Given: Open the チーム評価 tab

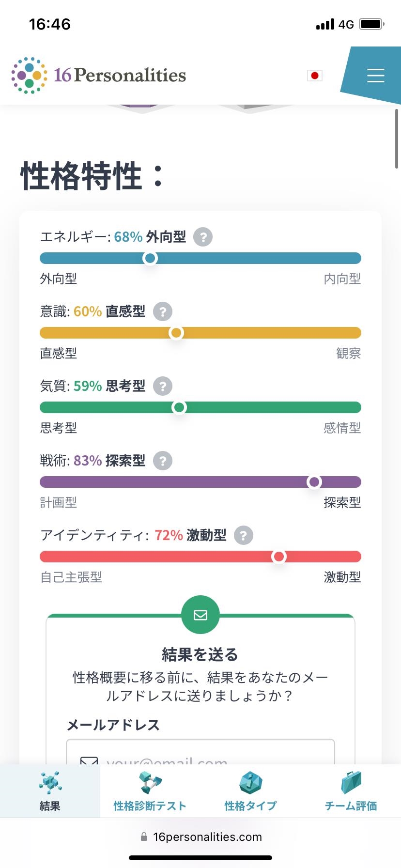Looking at the screenshot, I should [351, 791].
